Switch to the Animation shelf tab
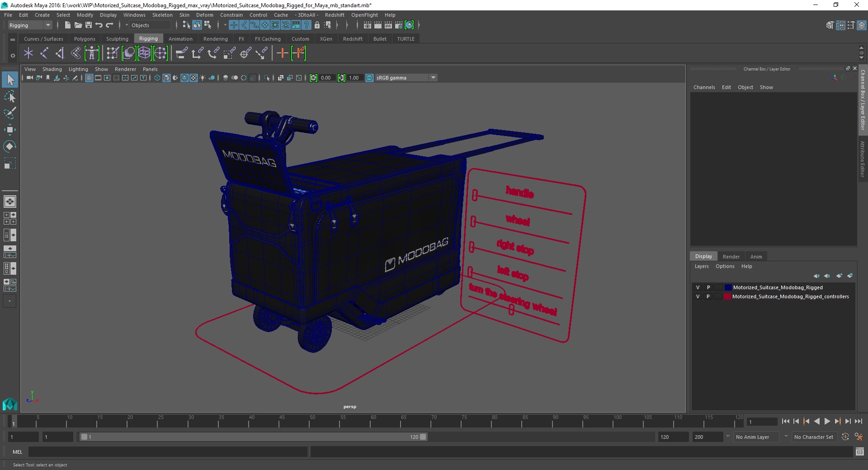 [180, 39]
